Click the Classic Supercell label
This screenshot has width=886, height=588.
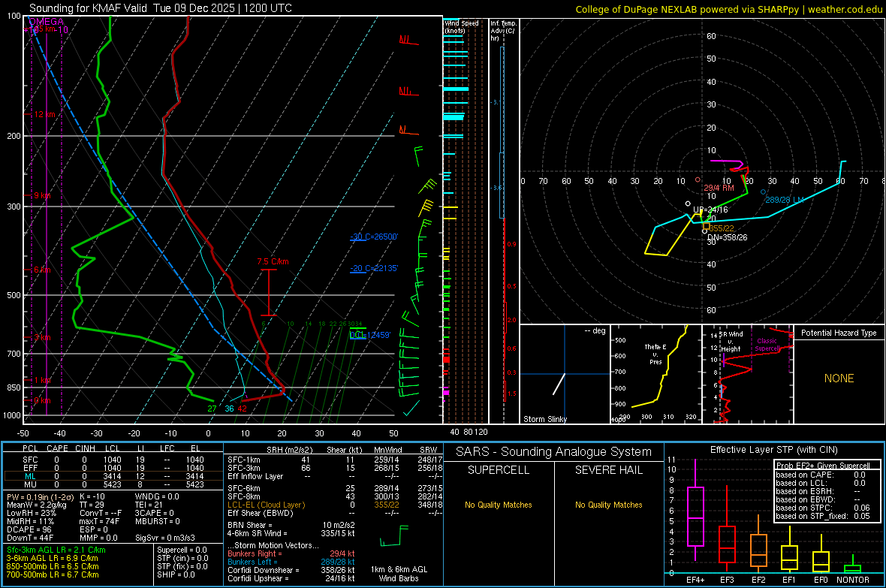[x=767, y=345]
